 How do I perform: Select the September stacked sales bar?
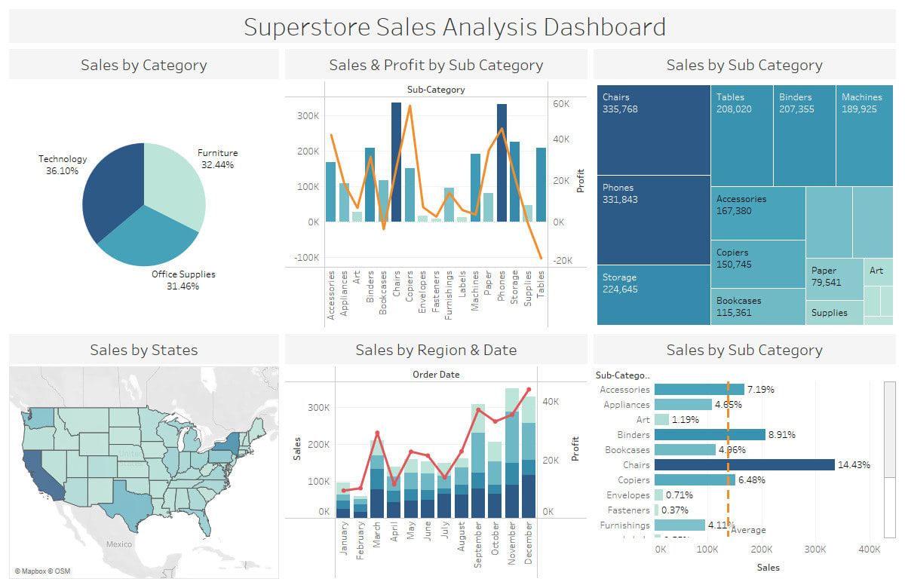(x=478, y=461)
